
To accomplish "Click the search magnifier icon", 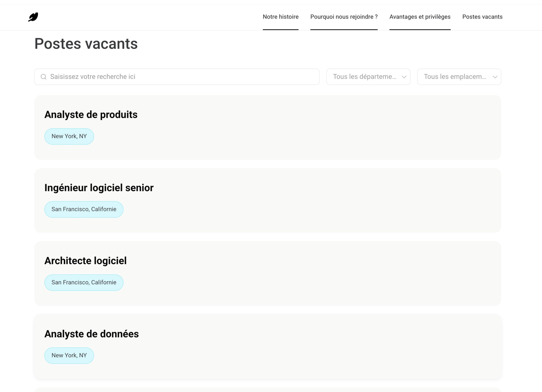I will (43, 77).
